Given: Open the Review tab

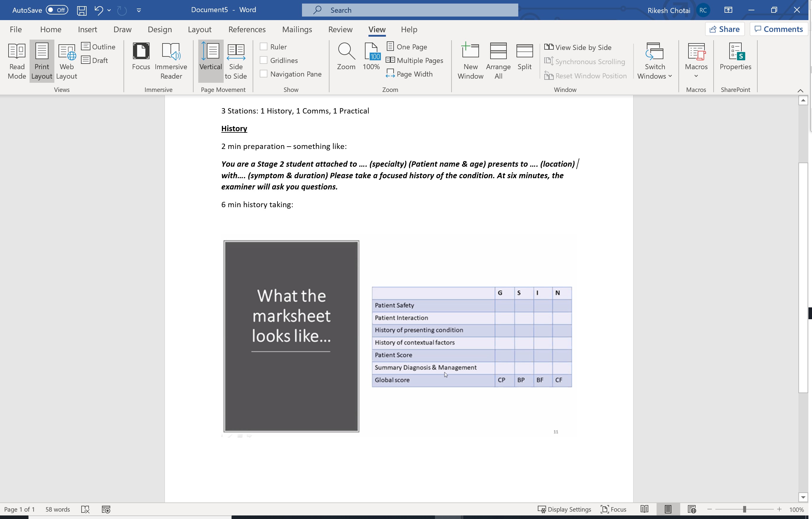Looking at the screenshot, I should 340,29.
